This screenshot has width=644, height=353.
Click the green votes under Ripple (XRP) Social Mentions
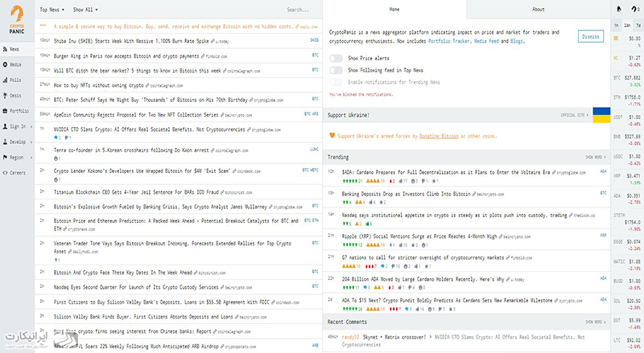coord(352,245)
